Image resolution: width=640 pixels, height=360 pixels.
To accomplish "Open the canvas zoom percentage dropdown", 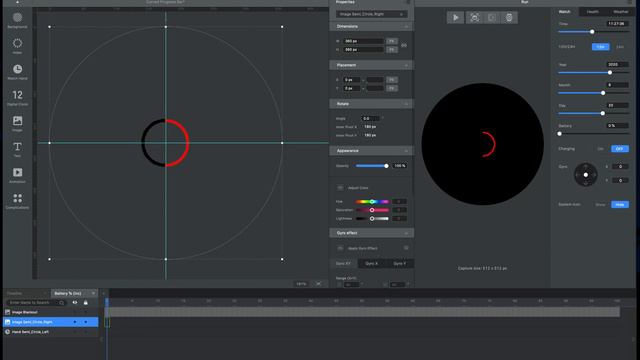I will (301, 284).
